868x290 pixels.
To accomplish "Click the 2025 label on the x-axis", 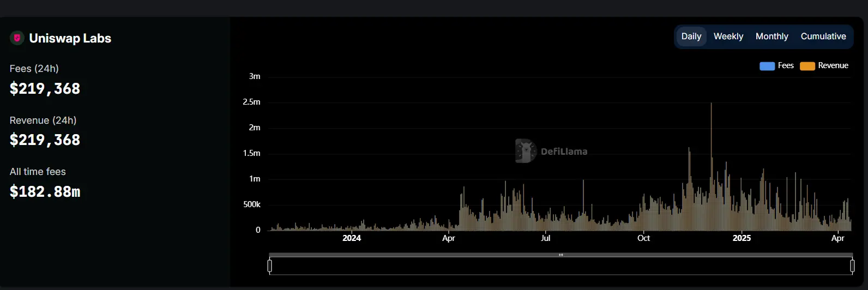I will pyautogui.click(x=742, y=238).
